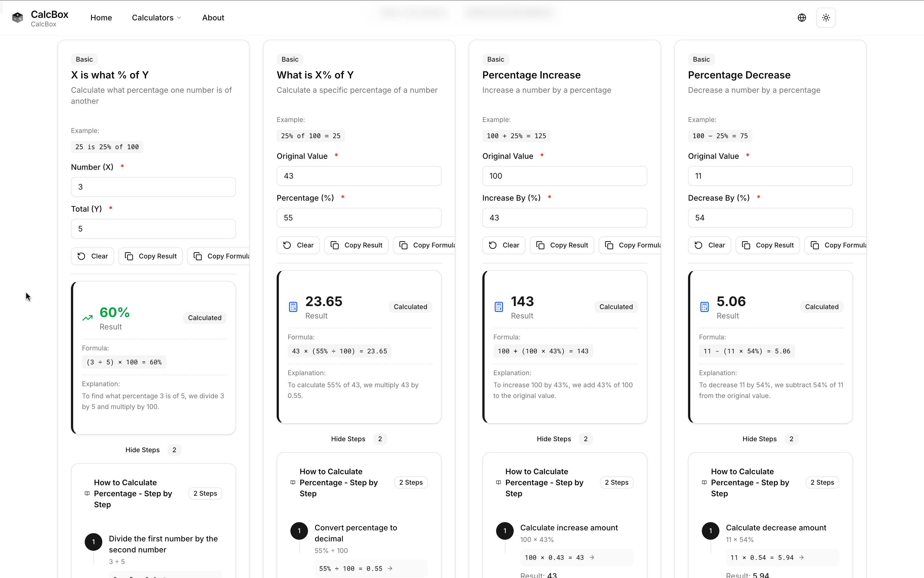Copy Result in Percentage Increase card
Viewport: 924px width, 578px height.
tap(562, 245)
